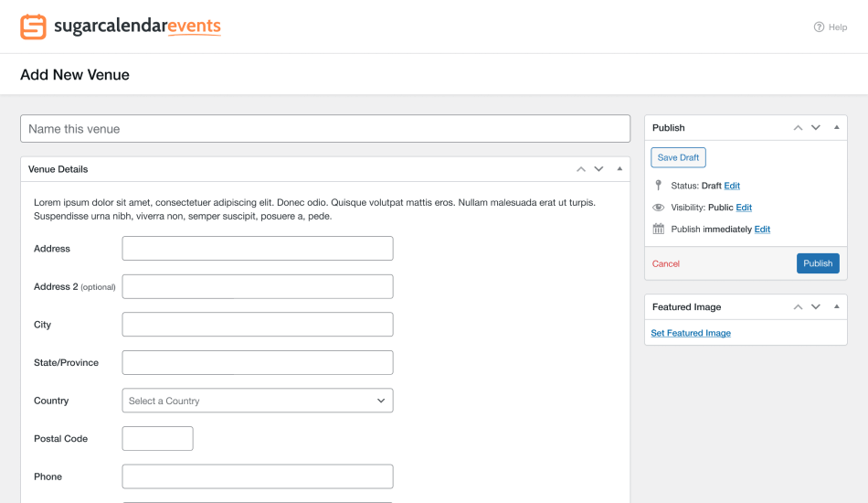Move Venue Details panel down

tap(598, 169)
